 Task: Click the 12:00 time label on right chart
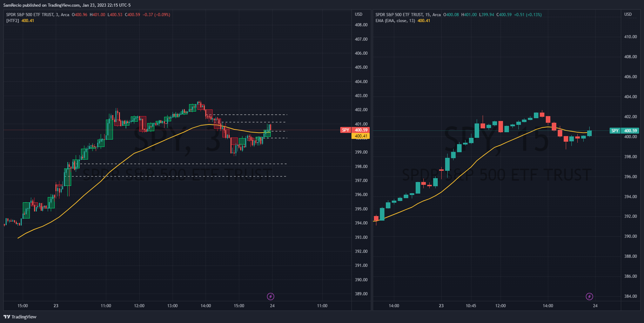point(501,306)
